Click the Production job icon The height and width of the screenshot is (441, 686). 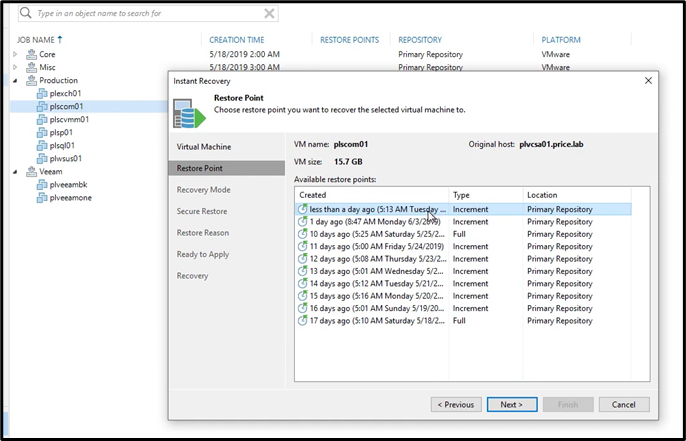point(32,80)
